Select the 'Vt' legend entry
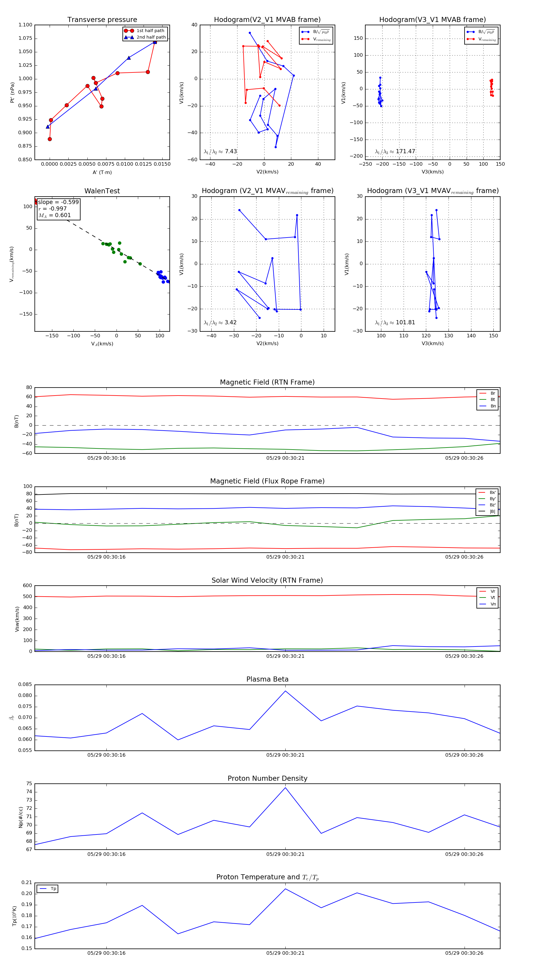Screen dimensions: 535x980 click(x=487, y=598)
